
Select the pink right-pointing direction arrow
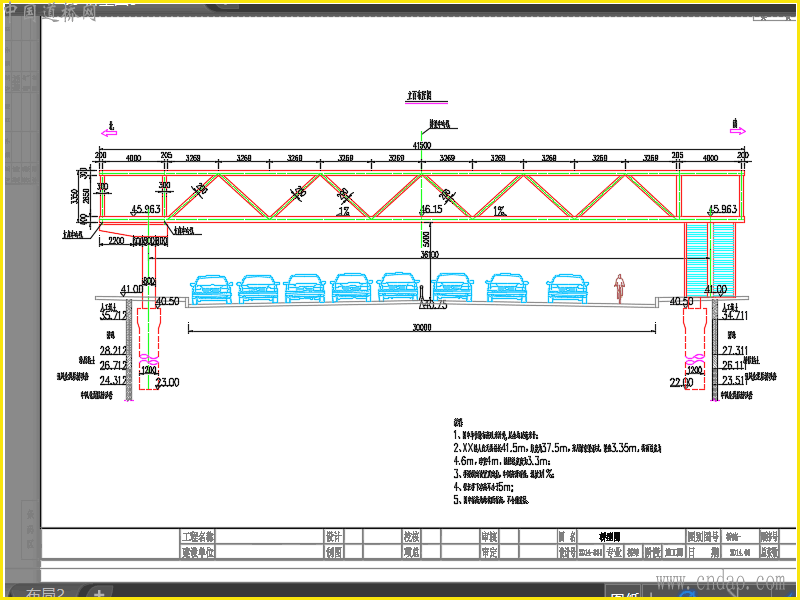(x=738, y=131)
